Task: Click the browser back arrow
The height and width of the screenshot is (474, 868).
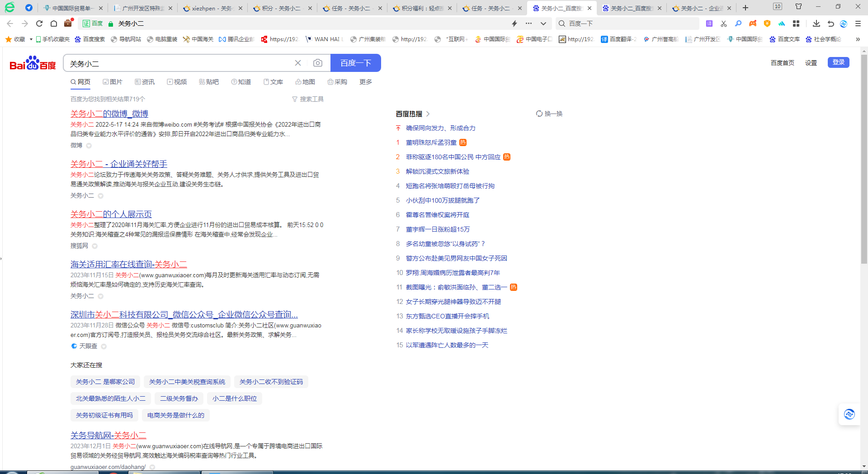Action: coord(10,24)
